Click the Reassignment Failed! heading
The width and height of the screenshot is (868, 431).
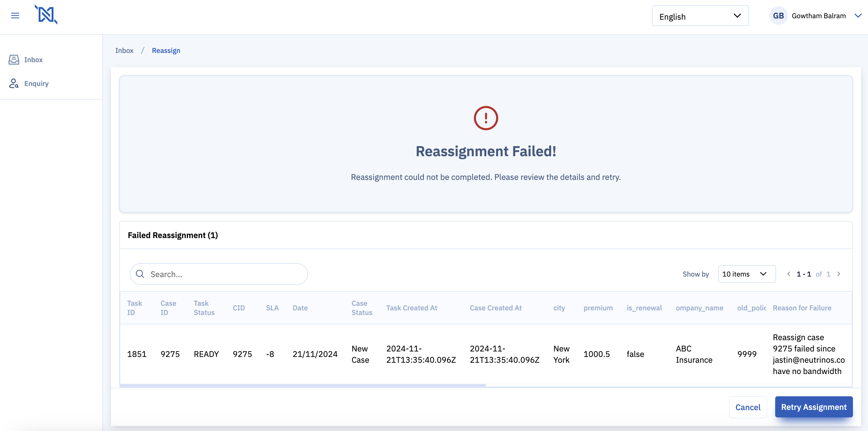(x=486, y=151)
